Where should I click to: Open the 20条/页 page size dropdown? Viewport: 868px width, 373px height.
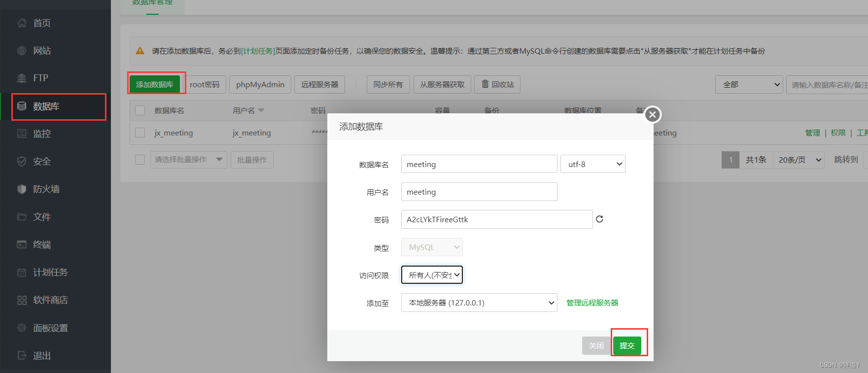point(799,160)
